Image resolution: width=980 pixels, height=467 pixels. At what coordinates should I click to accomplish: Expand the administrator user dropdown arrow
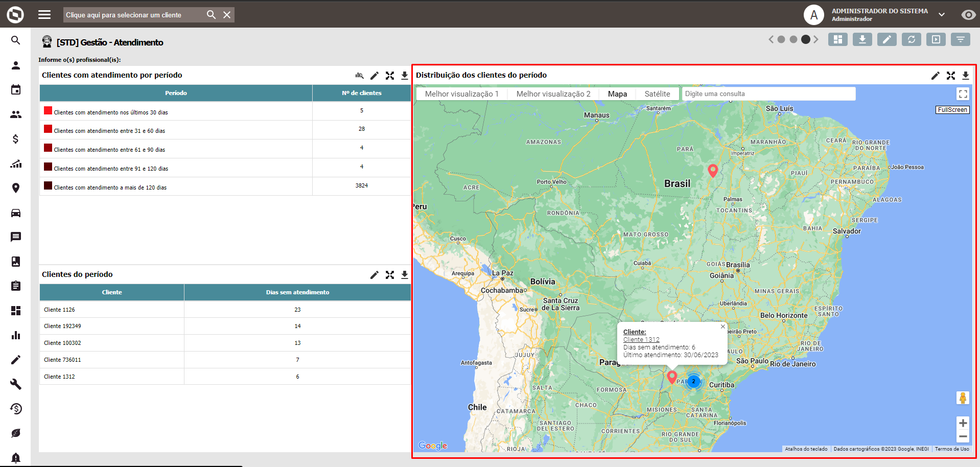[x=942, y=15]
